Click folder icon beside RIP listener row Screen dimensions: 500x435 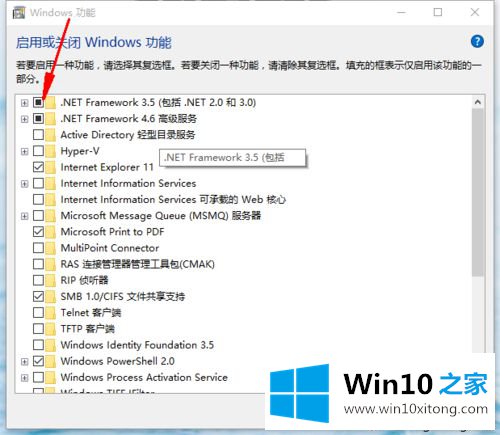click(x=50, y=280)
